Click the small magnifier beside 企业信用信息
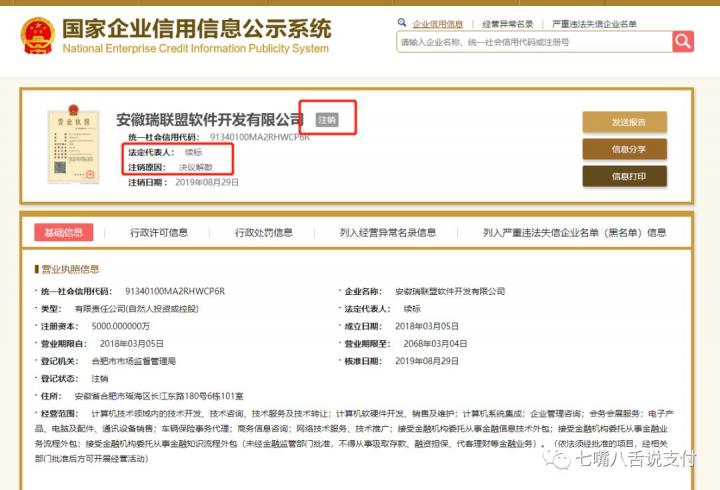 [402, 22]
